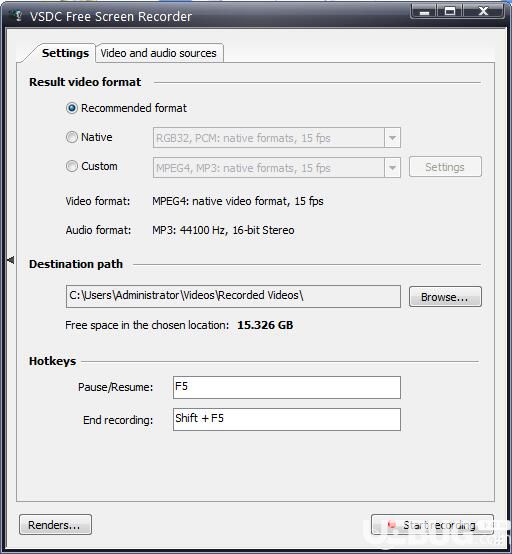The width and height of the screenshot is (512, 554).
Task: Click the Settings button beside Custom format
Action: 445,167
